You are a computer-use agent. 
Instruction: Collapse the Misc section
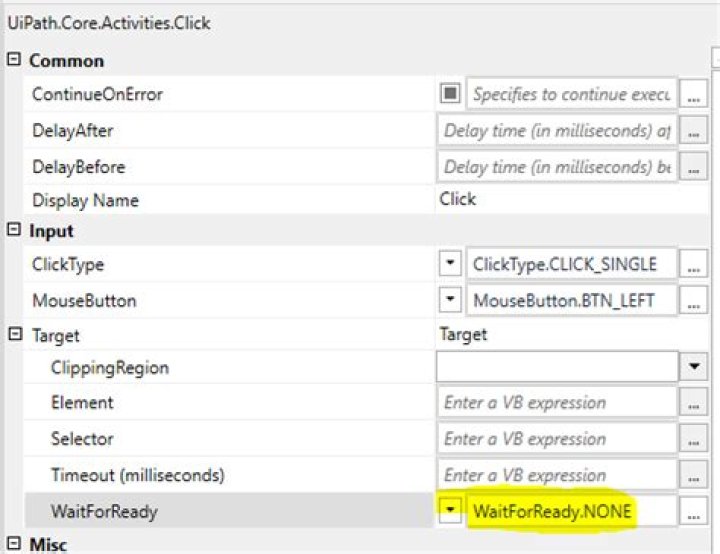click(14, 543)
